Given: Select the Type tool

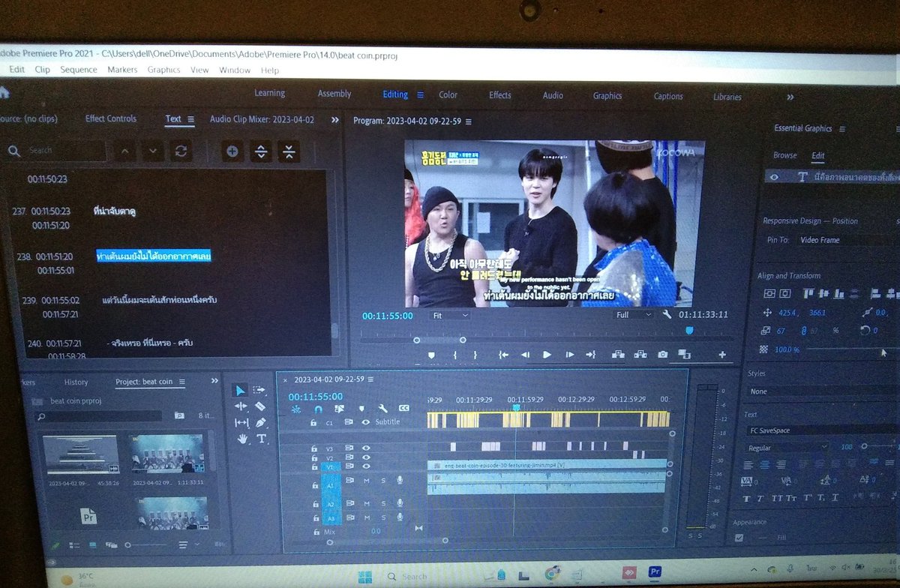Looking at the screenshot, I should click(262, 439).
